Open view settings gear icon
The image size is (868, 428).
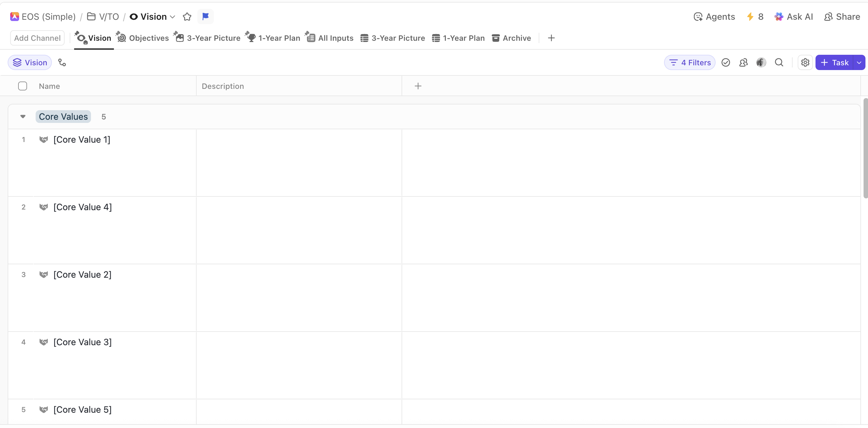[x=805, y=62]
